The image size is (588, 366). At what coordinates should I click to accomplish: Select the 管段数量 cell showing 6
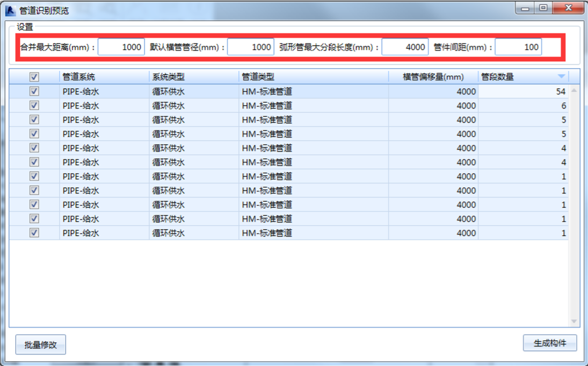pos(523,106)
